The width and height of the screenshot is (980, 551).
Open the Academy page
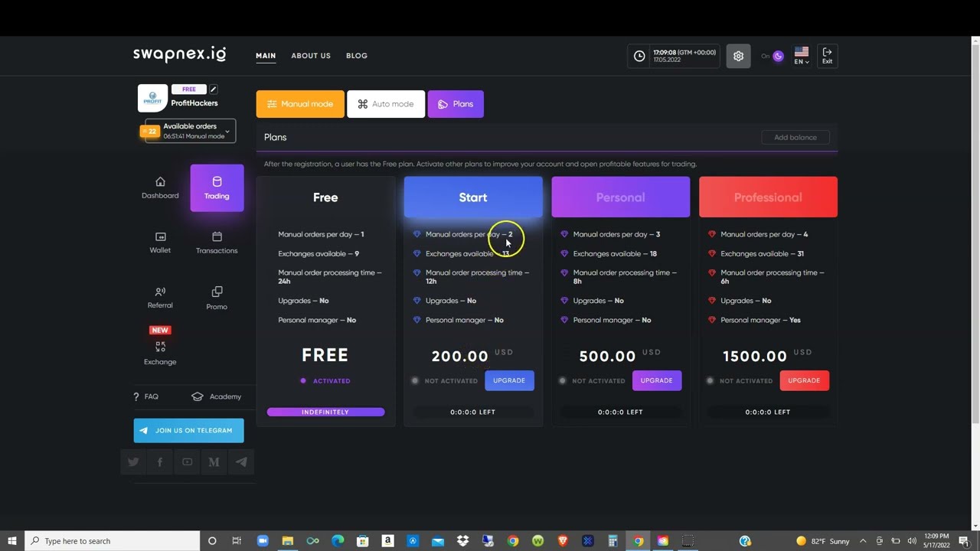pos(216,396)
